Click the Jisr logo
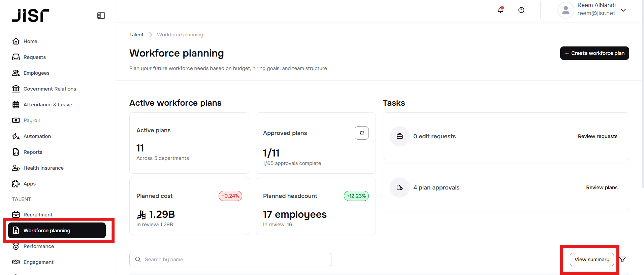Viewport: 644px width, 275px height. click(x=30, y=15)
